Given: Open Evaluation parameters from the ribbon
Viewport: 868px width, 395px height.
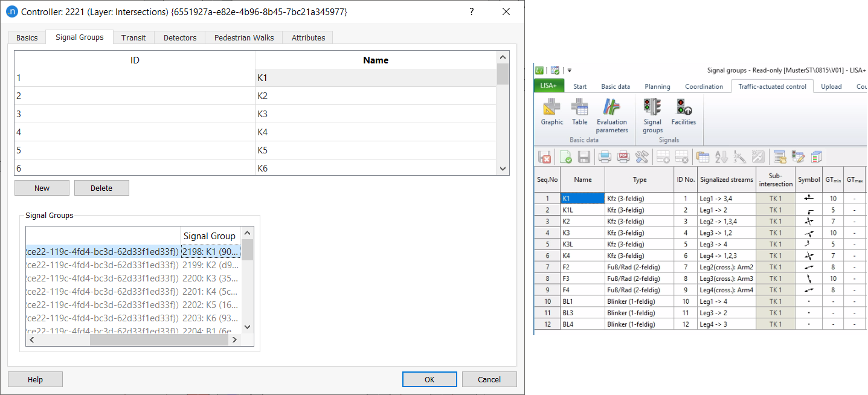Looking at the screenshot, I should coord(612,115).
